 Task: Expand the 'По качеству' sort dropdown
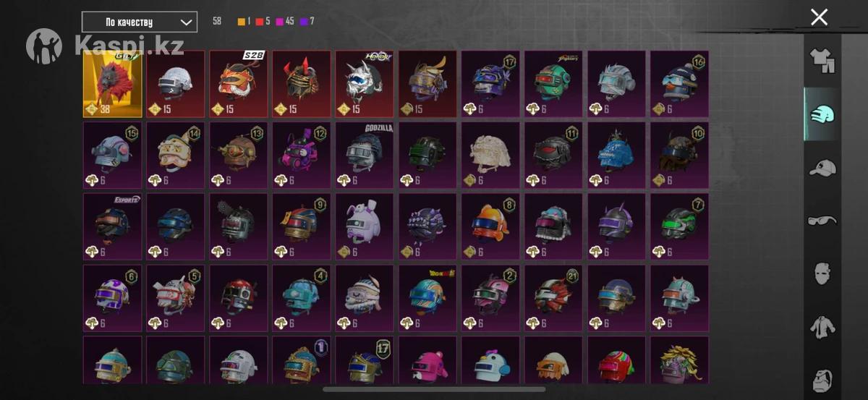click(140, 22)
